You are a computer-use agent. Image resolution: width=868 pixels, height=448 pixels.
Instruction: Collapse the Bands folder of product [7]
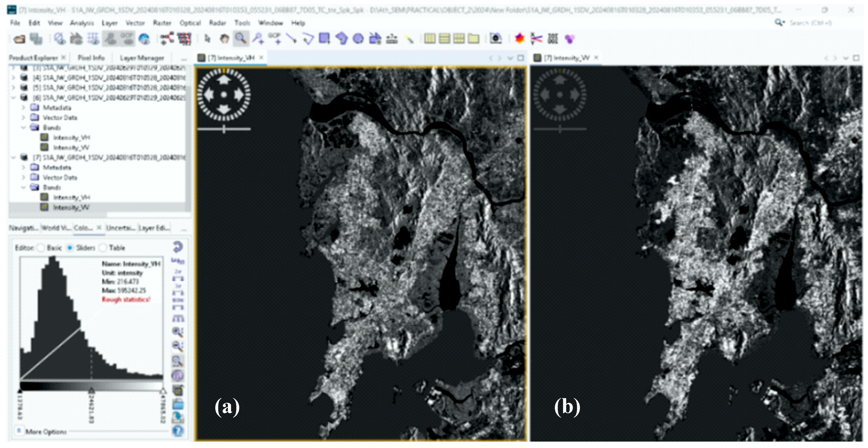point(24,187)
